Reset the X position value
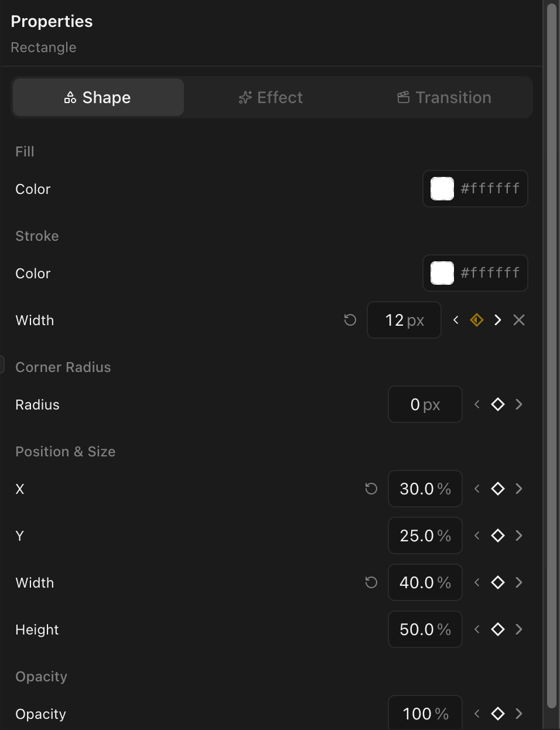 pos(371,489)
